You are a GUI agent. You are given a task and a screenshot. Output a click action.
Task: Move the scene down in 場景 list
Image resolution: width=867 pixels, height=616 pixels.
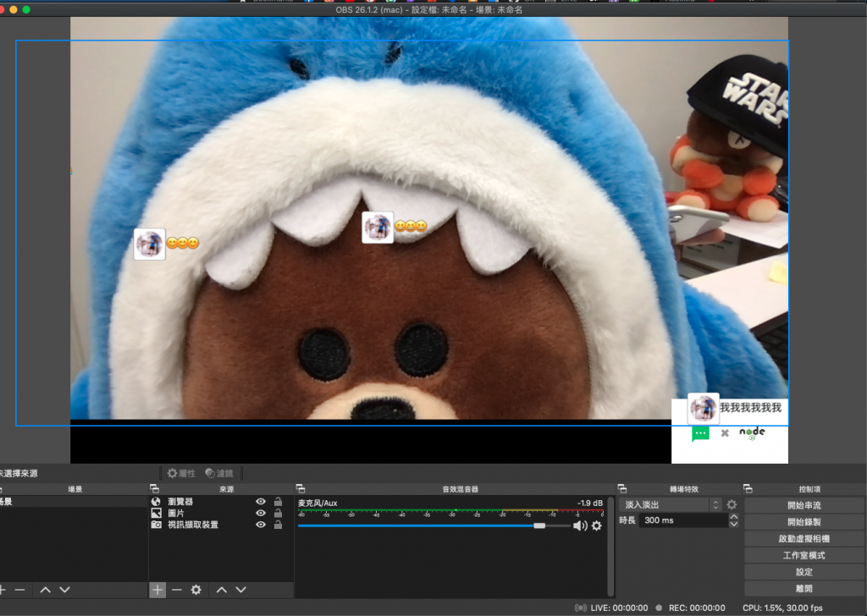tap(64, 590)
